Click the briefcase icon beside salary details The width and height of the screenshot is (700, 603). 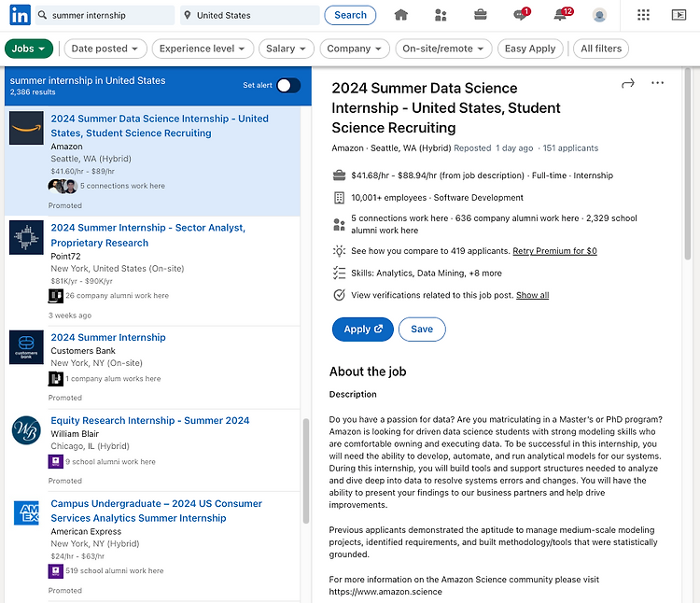pyautogui.click(x=340, y=175)
